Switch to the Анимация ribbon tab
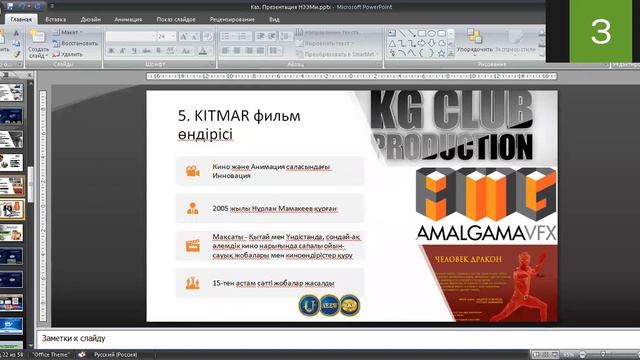The image size is (640, 360). [x=128, y=19]
